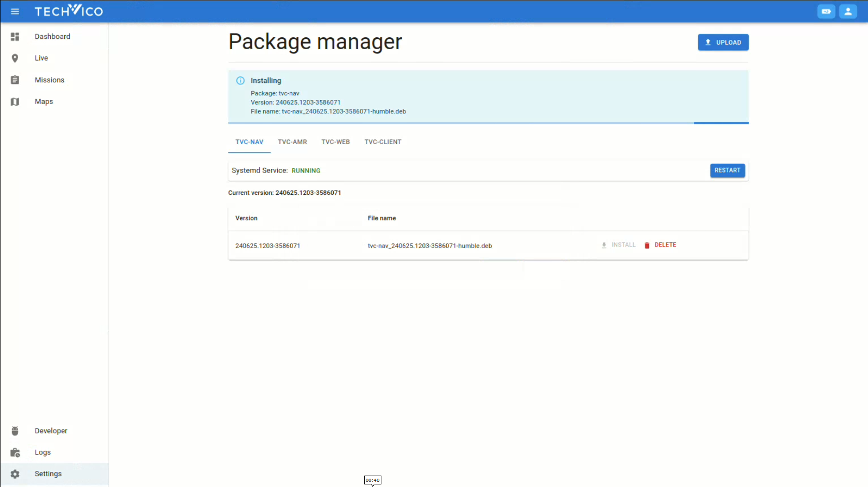Click the 00:40 timestamp marker
The width and height of the screenshot is (868, 487).
[373, 480]
